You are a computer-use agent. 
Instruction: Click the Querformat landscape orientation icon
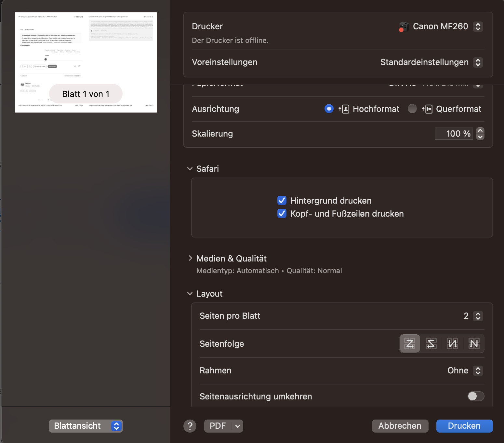point(427,109)
